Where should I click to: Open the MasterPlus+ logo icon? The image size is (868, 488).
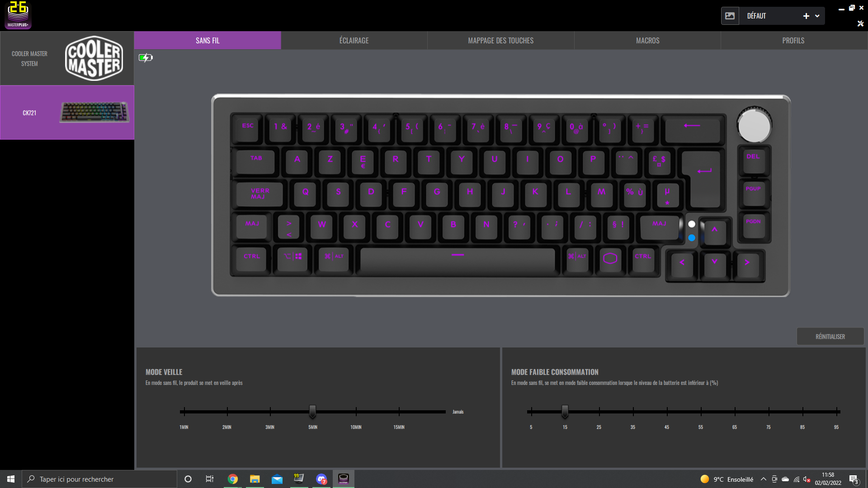(18, 15)
